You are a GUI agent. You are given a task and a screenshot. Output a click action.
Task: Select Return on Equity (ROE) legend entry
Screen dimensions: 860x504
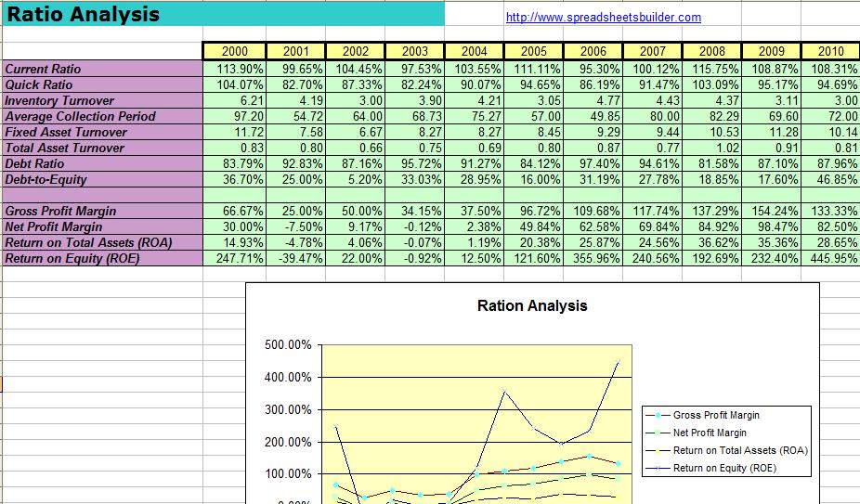[712, 468]
